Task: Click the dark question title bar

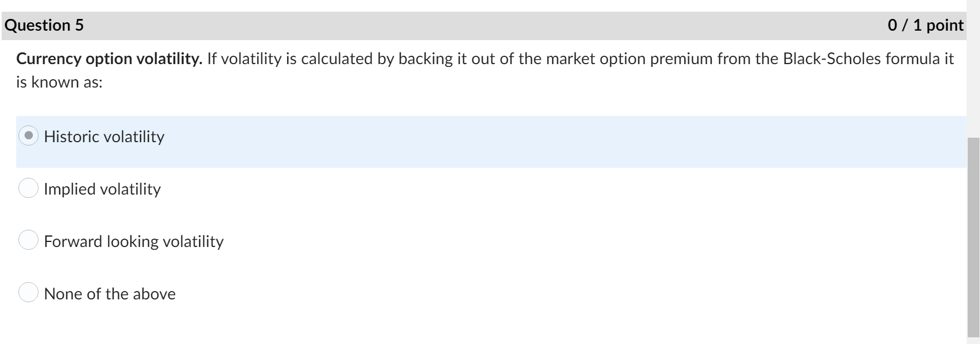Action: pos(446,25)
